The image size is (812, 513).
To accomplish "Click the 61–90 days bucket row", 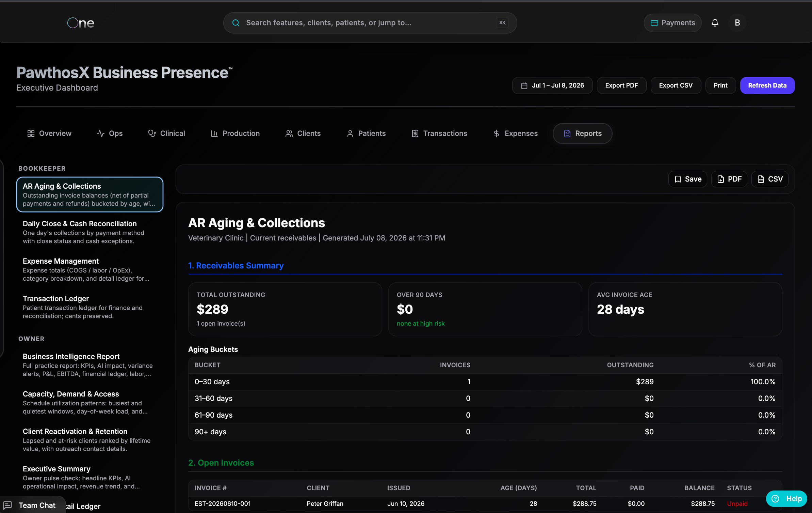I will (x=485, y=415).
